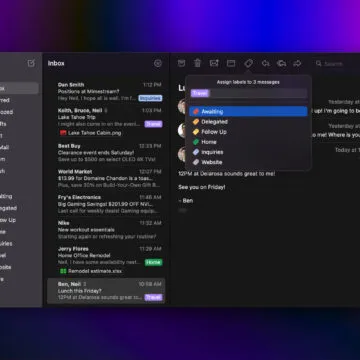This screenshot has width=360, height=360.
Task: Open the Lake Tahoe Cabin.png attachment
Action: tap(91, 133)
